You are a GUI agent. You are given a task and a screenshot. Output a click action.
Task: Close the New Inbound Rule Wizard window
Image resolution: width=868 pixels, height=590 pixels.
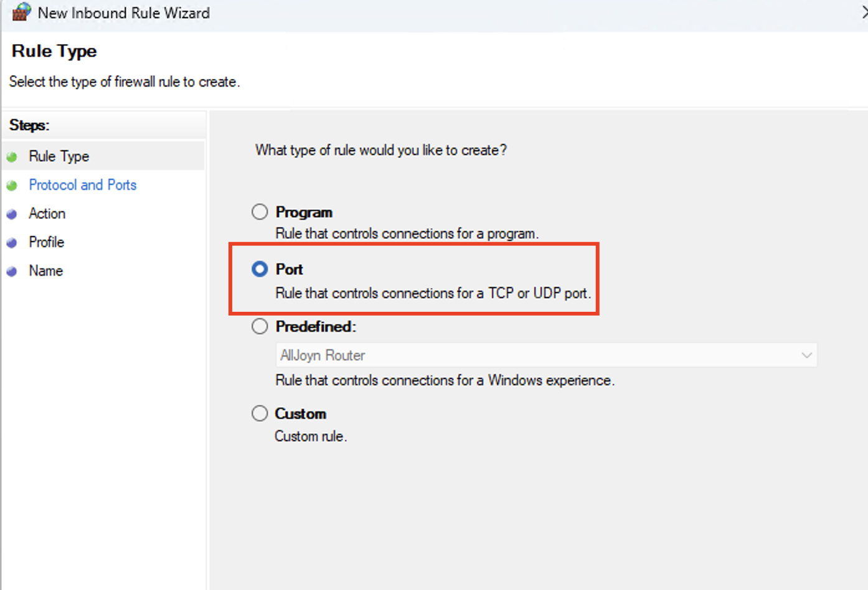click(863, 12)
